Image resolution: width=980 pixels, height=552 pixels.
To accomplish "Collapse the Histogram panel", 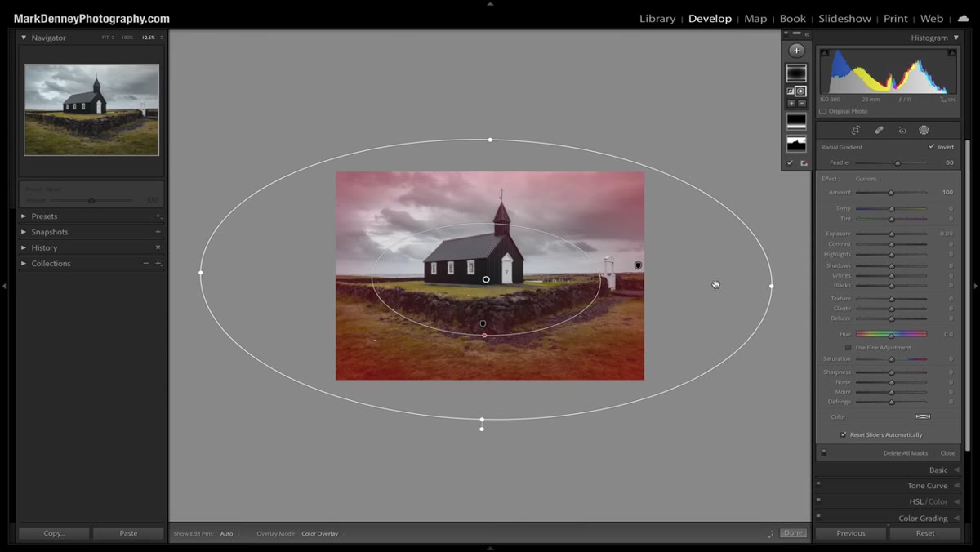I will coord(956,38).
